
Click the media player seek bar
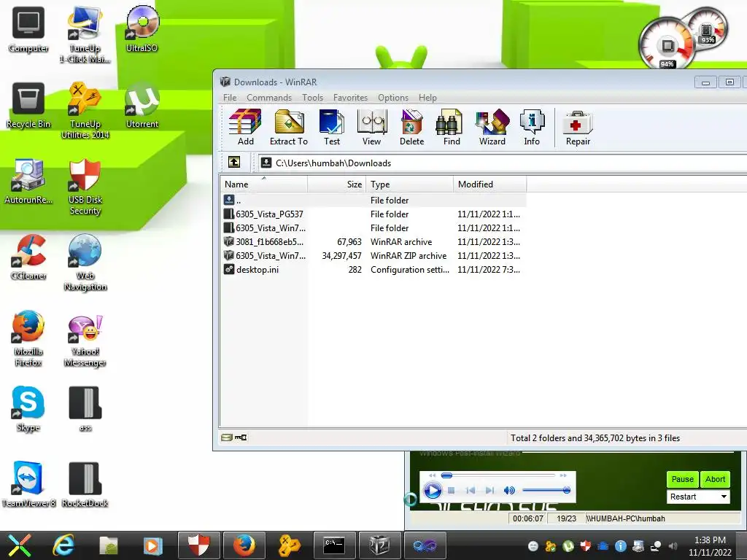498,475
